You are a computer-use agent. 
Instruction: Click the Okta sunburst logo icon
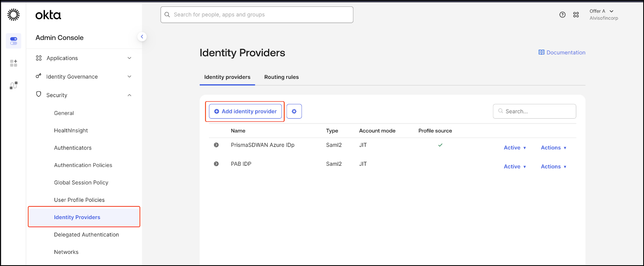(13, 15)
